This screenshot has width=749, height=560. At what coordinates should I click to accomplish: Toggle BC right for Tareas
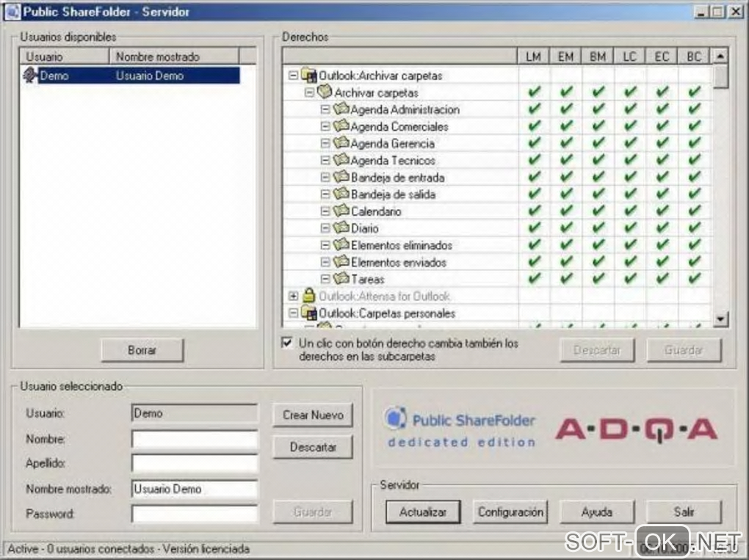coord(694,279)
